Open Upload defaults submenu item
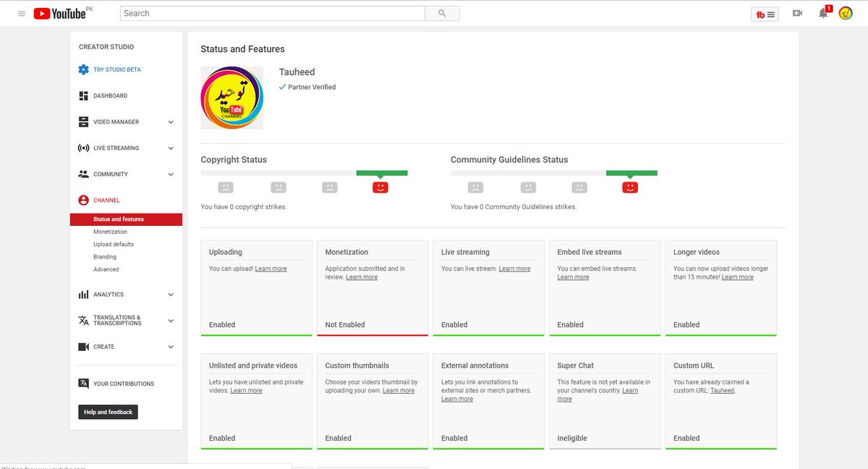Viewport: 868px width, 469px height. pos(114,245)
